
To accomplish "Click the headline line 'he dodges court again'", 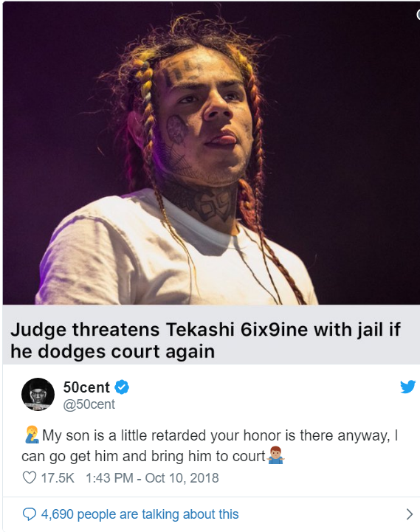I will pos(112,351).
